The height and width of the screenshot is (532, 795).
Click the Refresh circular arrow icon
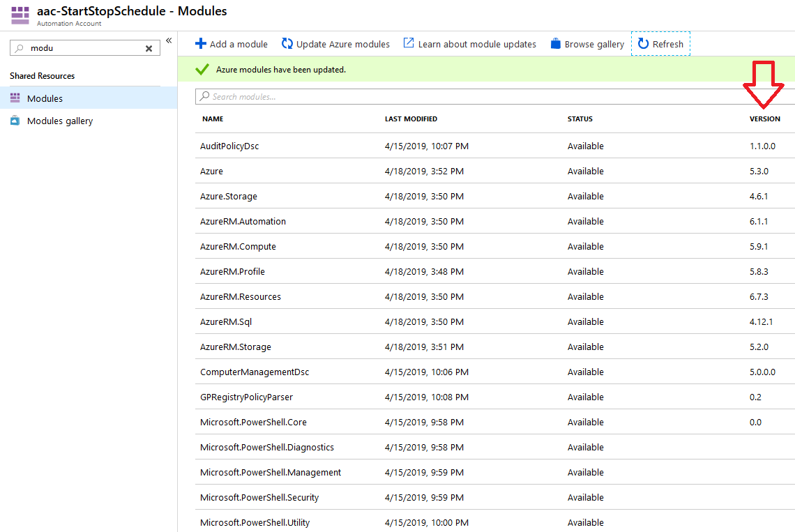point(644,44)
